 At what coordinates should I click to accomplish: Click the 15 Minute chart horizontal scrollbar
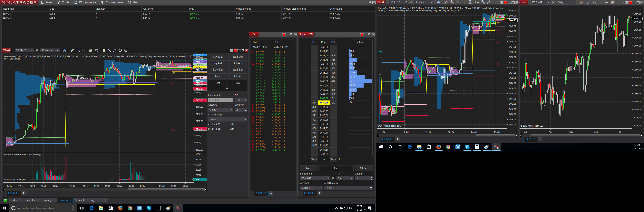click(x=167, y=190)
